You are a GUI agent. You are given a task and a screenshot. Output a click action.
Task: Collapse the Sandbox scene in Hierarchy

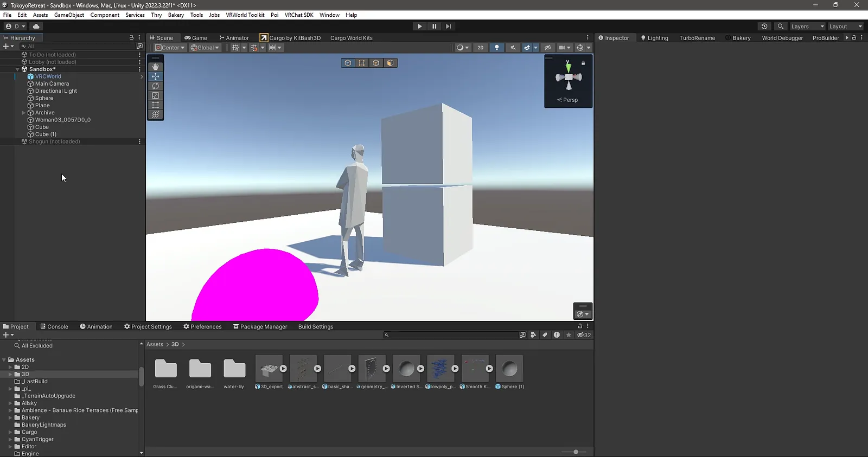(17, 69)
